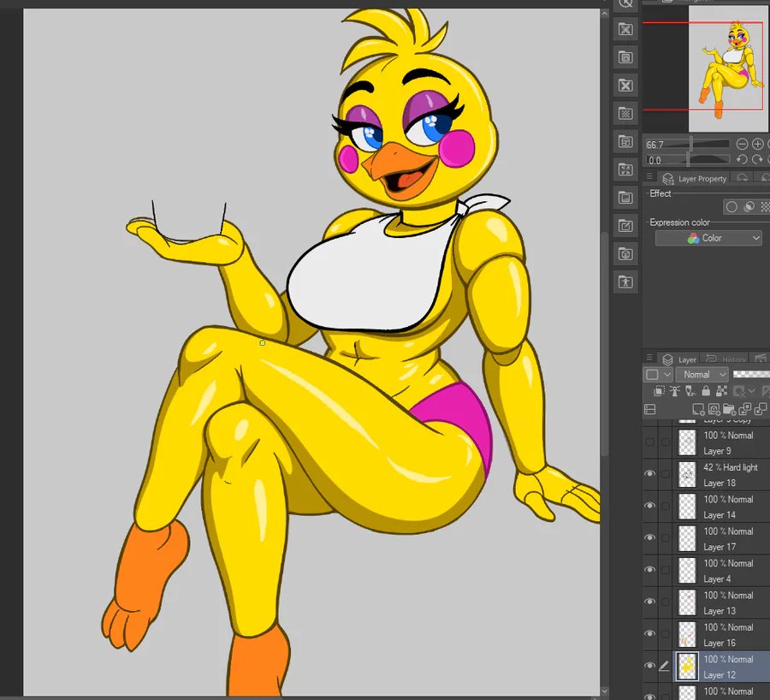Show hidden Layer 9 via its visibility box
770x700 pixels.
[x=649, y=442]
